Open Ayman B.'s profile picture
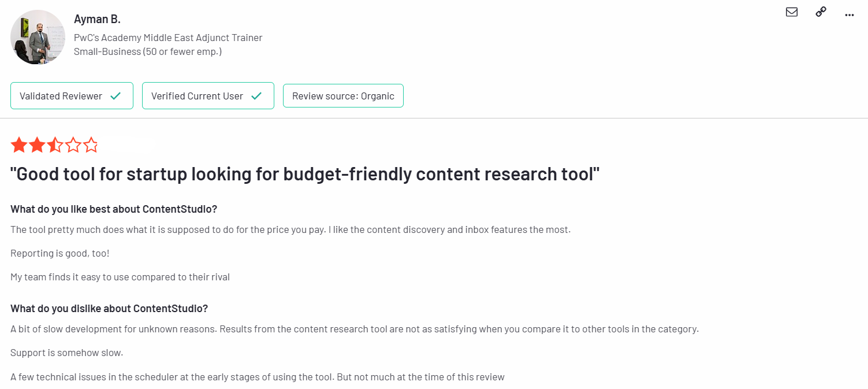This screenshot has width=868, height=389. pos(38,37)
